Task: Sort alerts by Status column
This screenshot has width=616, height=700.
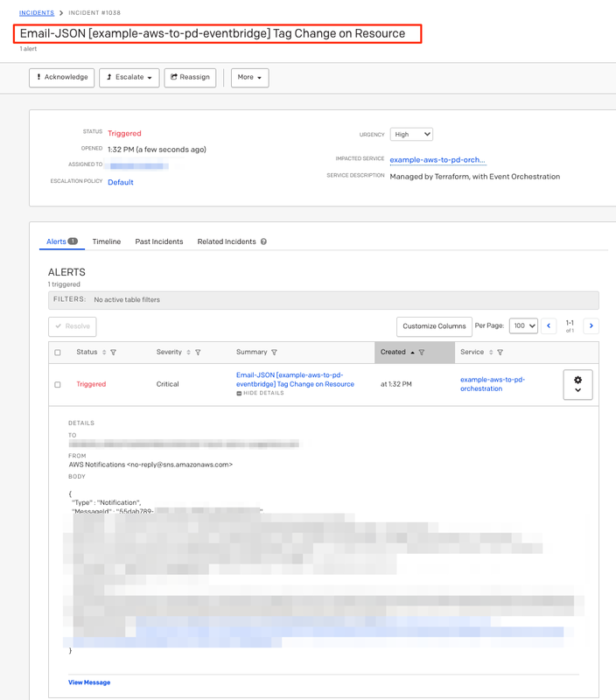Action: click(104, 353)
